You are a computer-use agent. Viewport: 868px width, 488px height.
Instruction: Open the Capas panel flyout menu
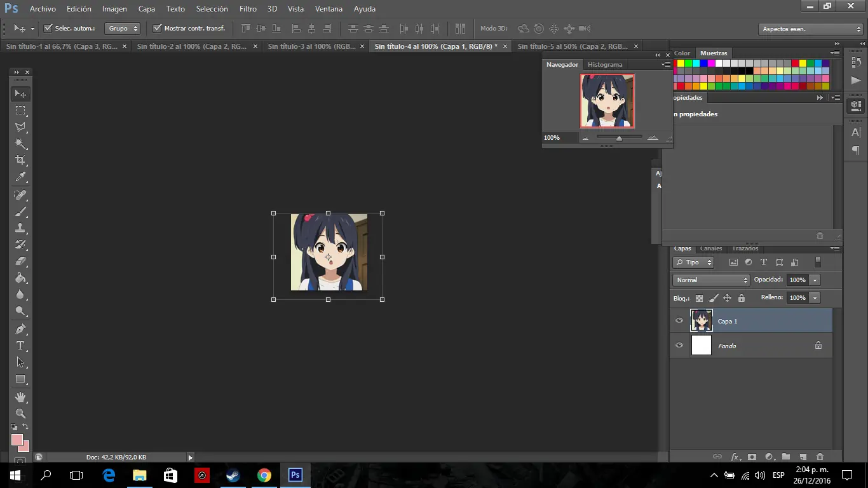click(836, 248)
